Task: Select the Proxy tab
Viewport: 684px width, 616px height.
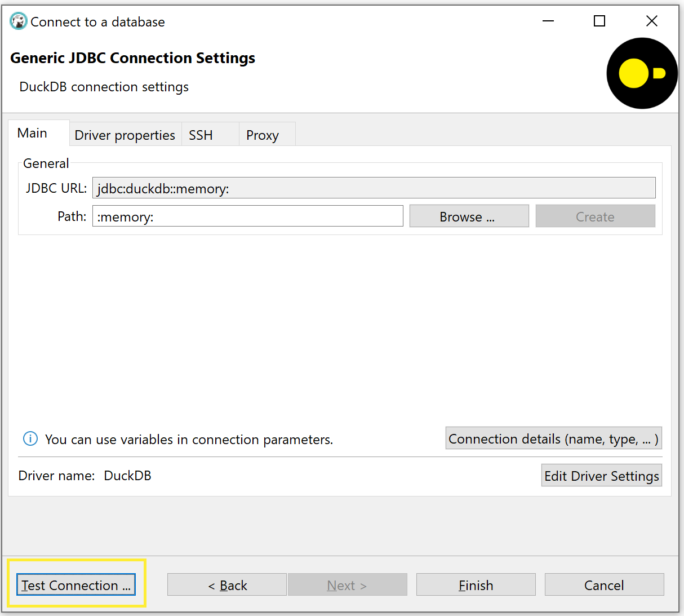Action: (262, 135)
